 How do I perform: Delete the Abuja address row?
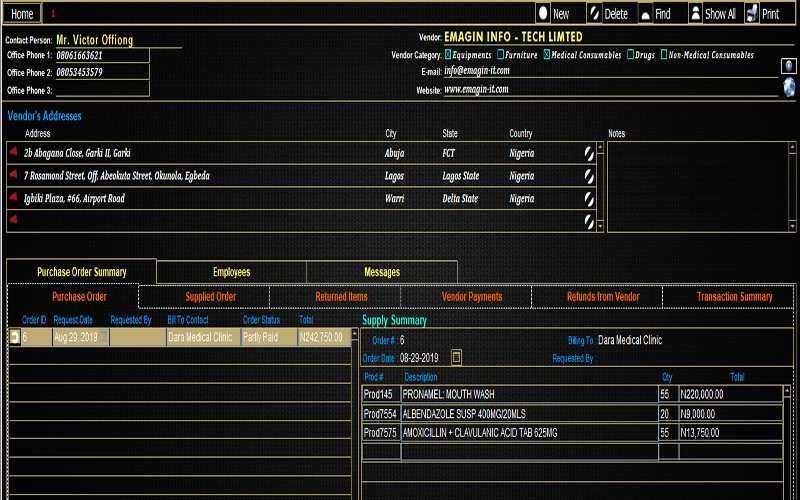590,154
